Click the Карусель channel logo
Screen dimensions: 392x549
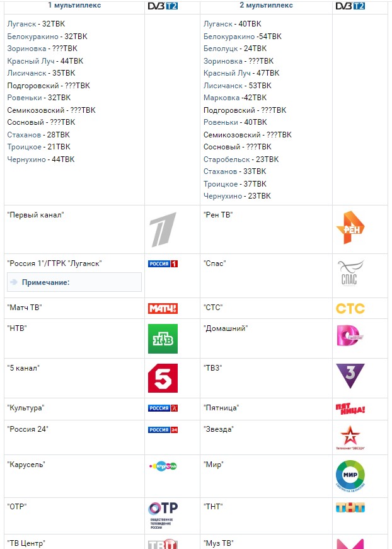pyautogui.click(x=163, y=466)
